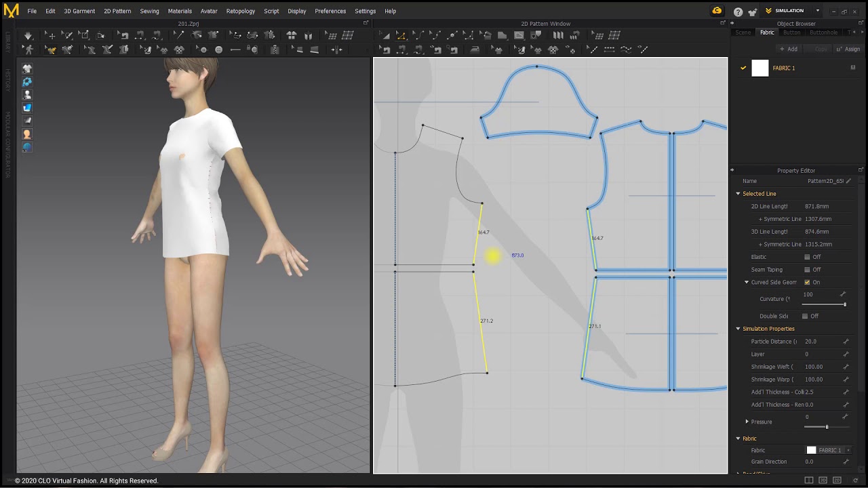The image size is (868, 488).
Task: Select the Transform Pattern tool in 2D toolbar
Action: coord(384,35)
